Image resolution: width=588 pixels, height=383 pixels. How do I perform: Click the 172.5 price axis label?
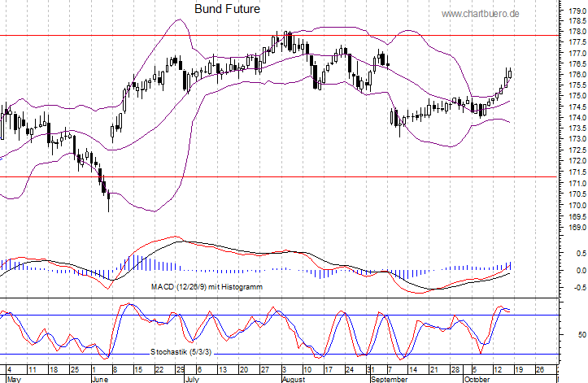tap(577, 150)
